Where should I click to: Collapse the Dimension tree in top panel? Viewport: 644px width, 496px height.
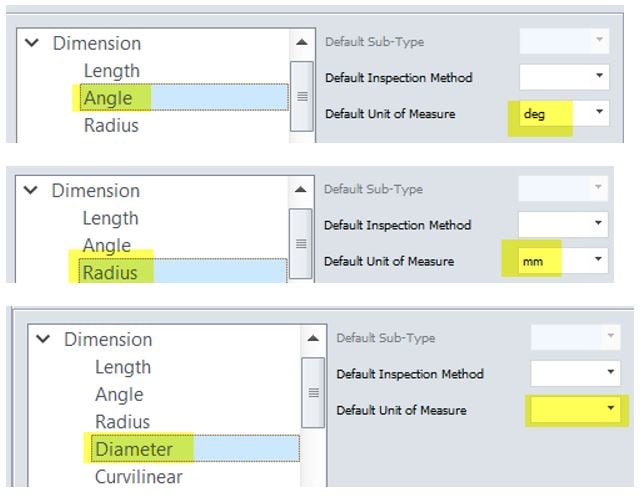coord(31,43)
